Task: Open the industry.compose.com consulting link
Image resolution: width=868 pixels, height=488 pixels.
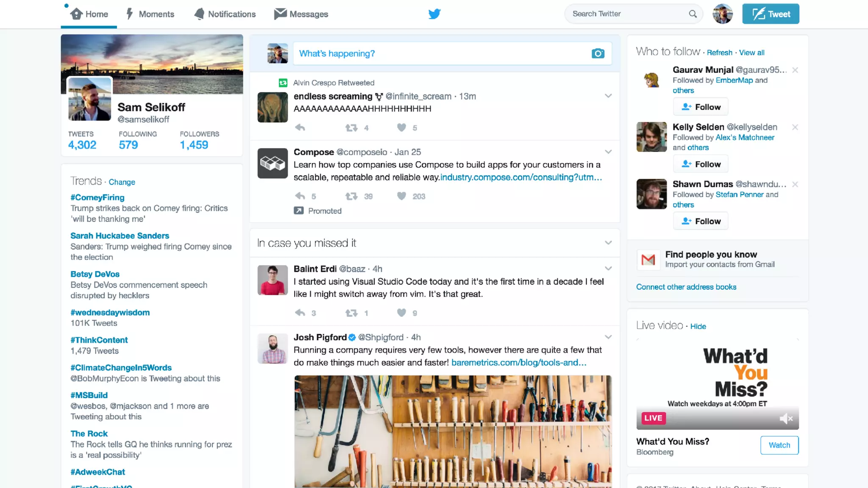Action: tap(521, 177)
